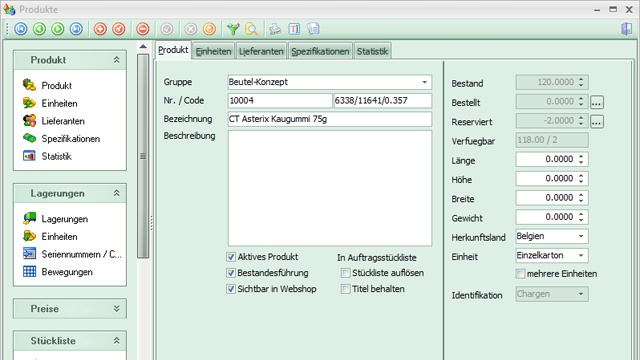Click the document list toolbar icon
The image size is (640, 360).
coord(313,29)
